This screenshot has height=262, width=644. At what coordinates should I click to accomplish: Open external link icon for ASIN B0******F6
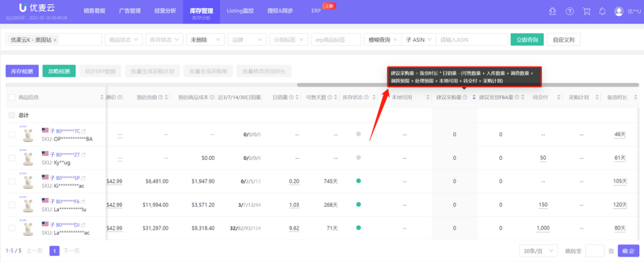[x=83, y=202]
